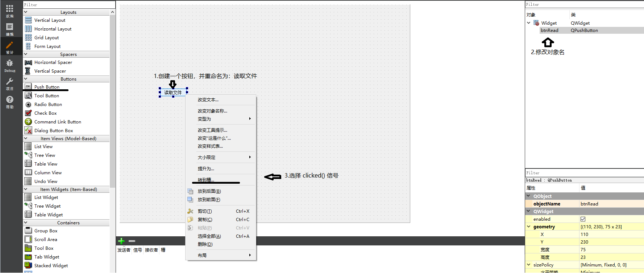This screenshot has width=644, height=273.
Task: Open Debug mode in the sidebar
Action: pos(10,65)
